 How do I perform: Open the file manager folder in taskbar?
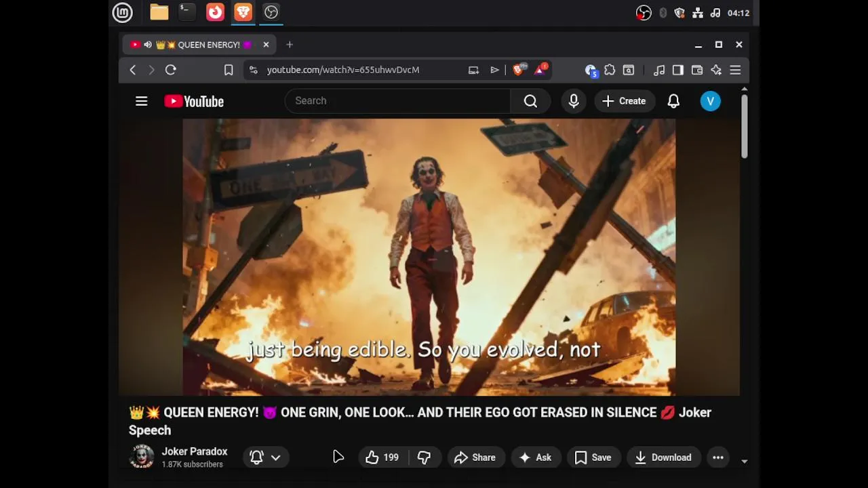159,12
